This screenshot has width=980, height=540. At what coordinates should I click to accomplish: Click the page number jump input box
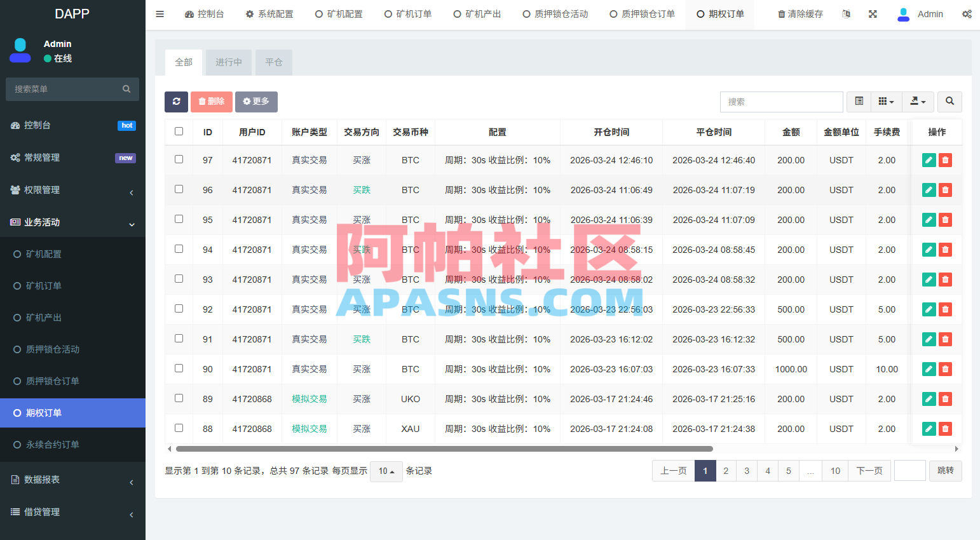(910, 471)
